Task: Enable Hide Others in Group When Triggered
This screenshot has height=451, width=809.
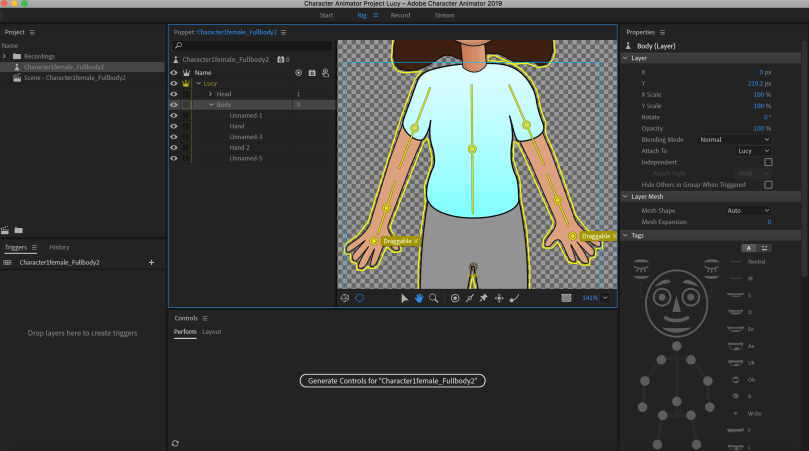Action: (x=768, y=185)
